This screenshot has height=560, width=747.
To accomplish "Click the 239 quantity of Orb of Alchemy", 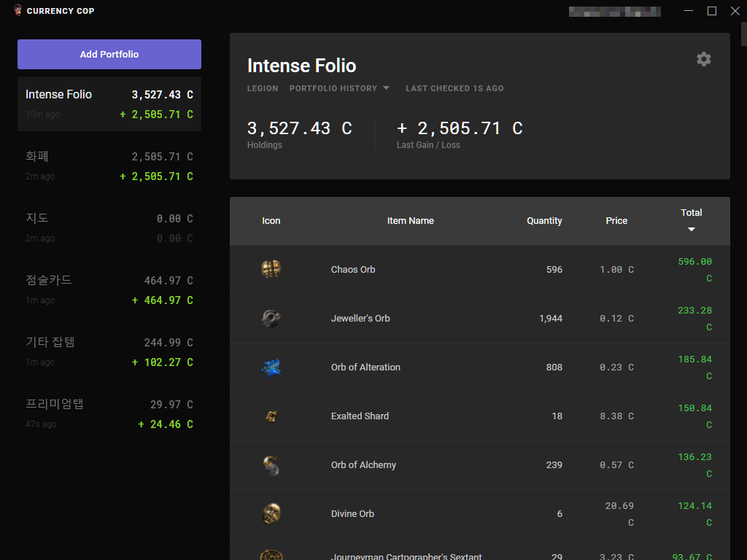I will (554, 464).
